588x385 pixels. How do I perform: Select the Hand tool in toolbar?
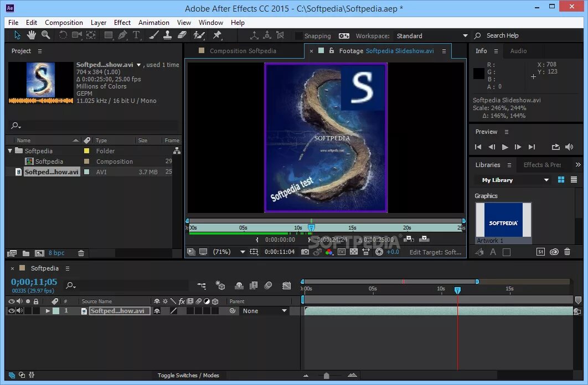pos(32,35)
